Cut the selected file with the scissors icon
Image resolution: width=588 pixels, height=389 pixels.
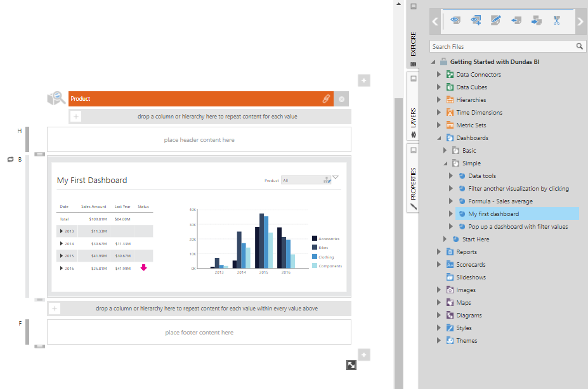click(556, 20)
